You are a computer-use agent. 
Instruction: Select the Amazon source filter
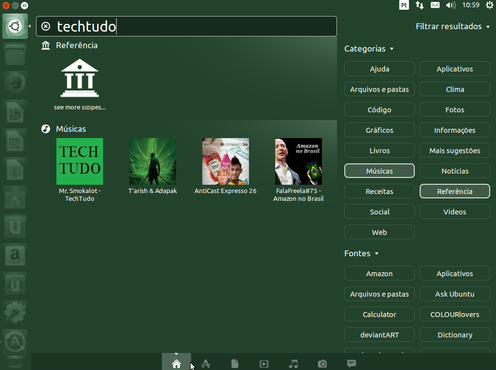379,274
